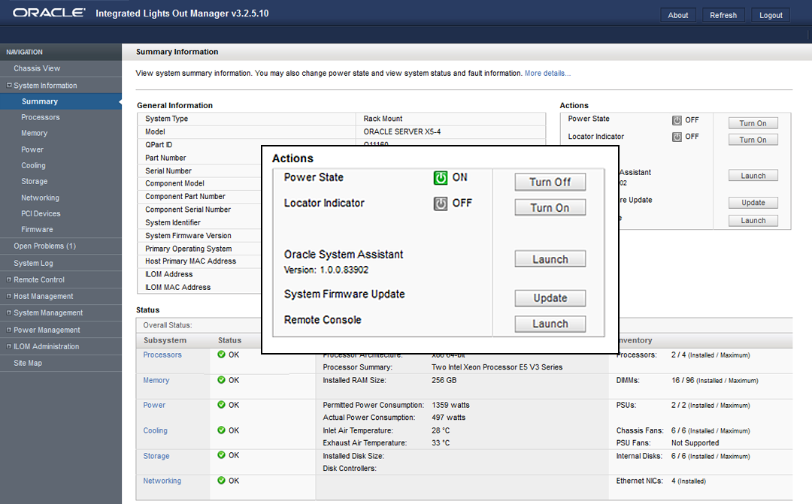Screen dimensions: 812x504
Task: Open the Cooling subsystem link
Action: 156,430
